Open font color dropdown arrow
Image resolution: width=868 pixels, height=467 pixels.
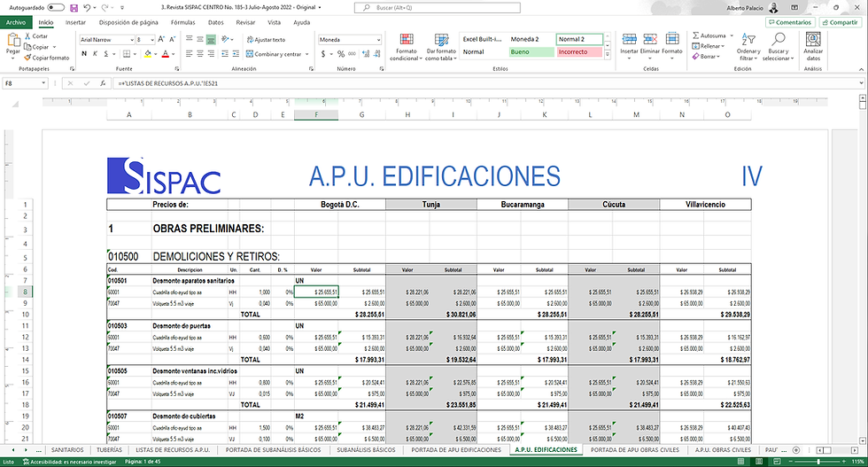[x=173, y=54]
